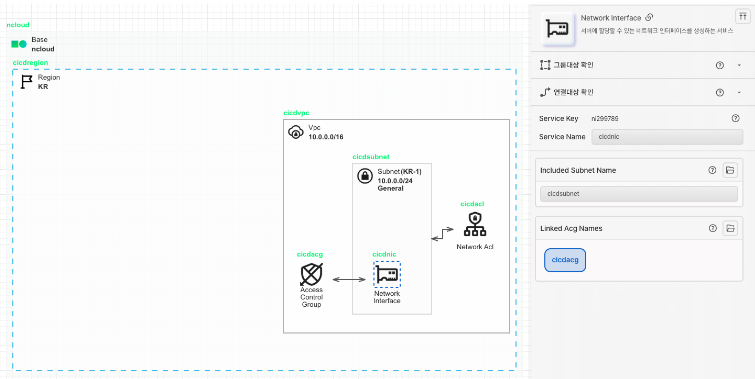Click the Region flag icon

click(x=26, y=81)
